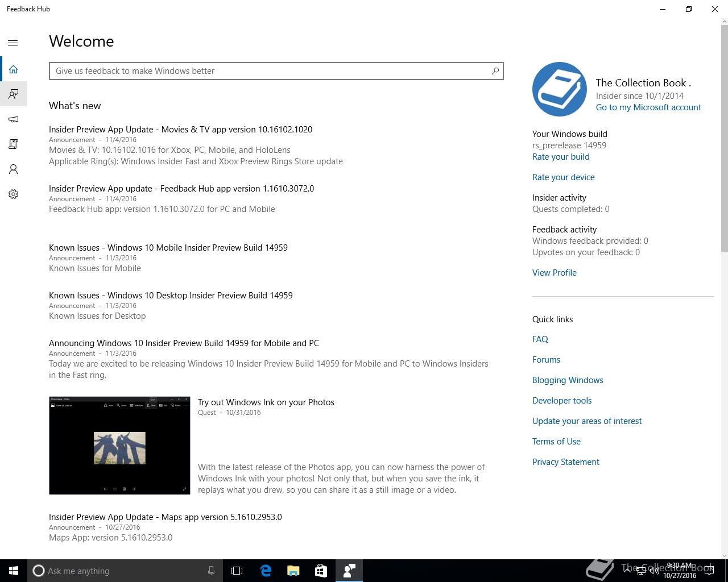Screen dimensions: 728x582
Task: Open Go to my Microsoft account link
Action: click(x=648, y=107)
